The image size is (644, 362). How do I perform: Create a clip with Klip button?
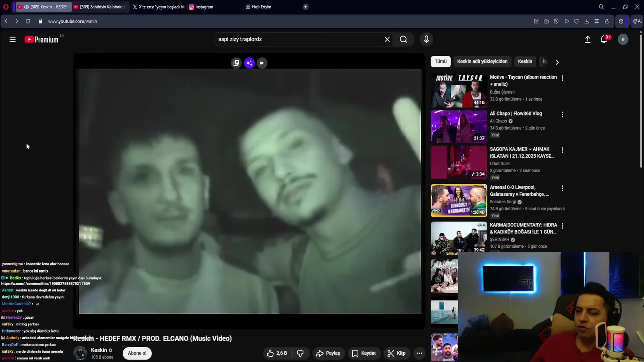click(x=396, y=353)
